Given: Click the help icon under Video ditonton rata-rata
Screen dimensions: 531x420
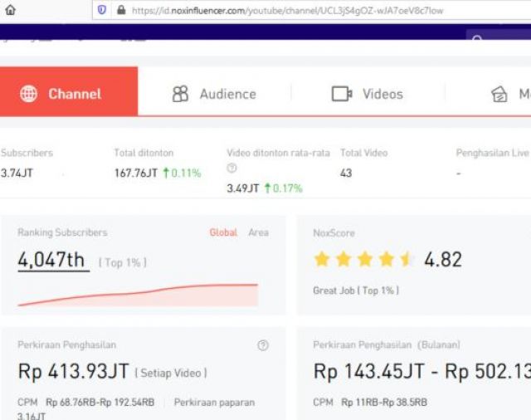Looking at the screenshot, I should 231,168.
